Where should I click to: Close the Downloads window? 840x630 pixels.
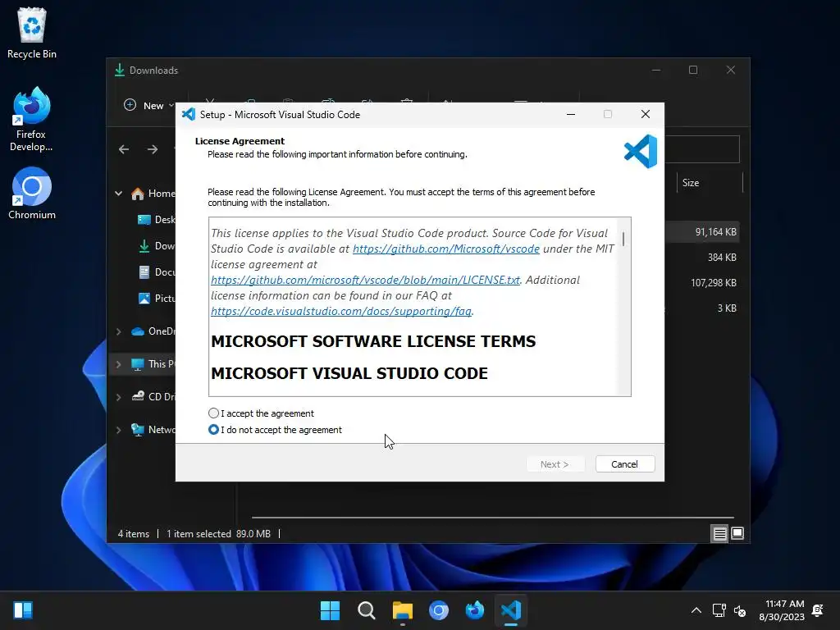tap(731, 71)
